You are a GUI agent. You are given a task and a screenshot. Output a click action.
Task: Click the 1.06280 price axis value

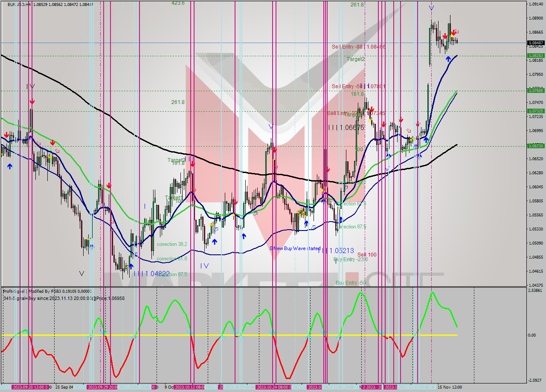(x=535, y=173)
